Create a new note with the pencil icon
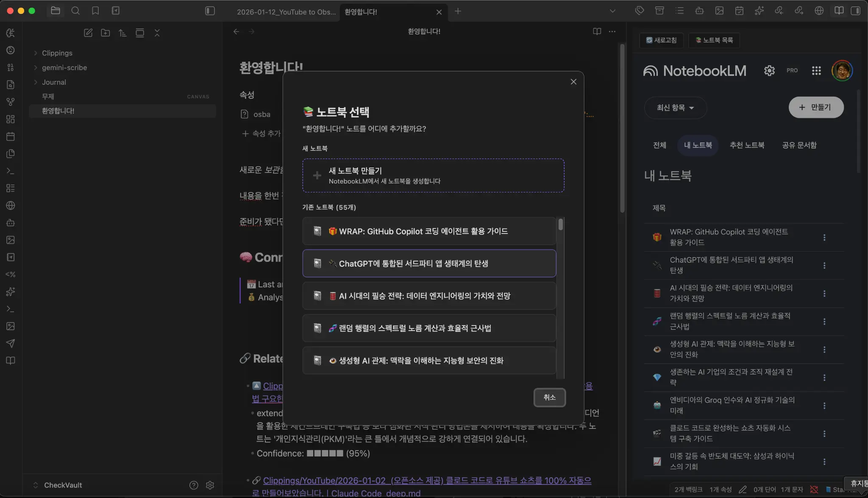The image size is (868, 498). tap(88, 33)
